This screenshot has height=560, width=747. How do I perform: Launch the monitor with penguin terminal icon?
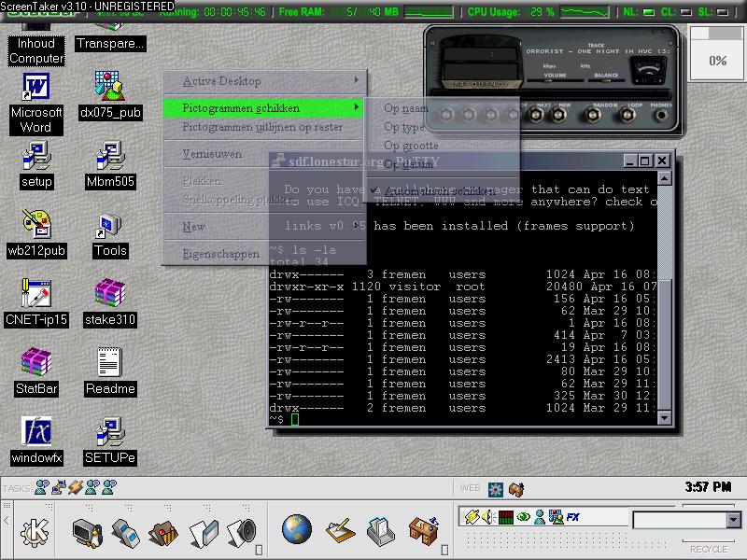click(x=88, y=532)
